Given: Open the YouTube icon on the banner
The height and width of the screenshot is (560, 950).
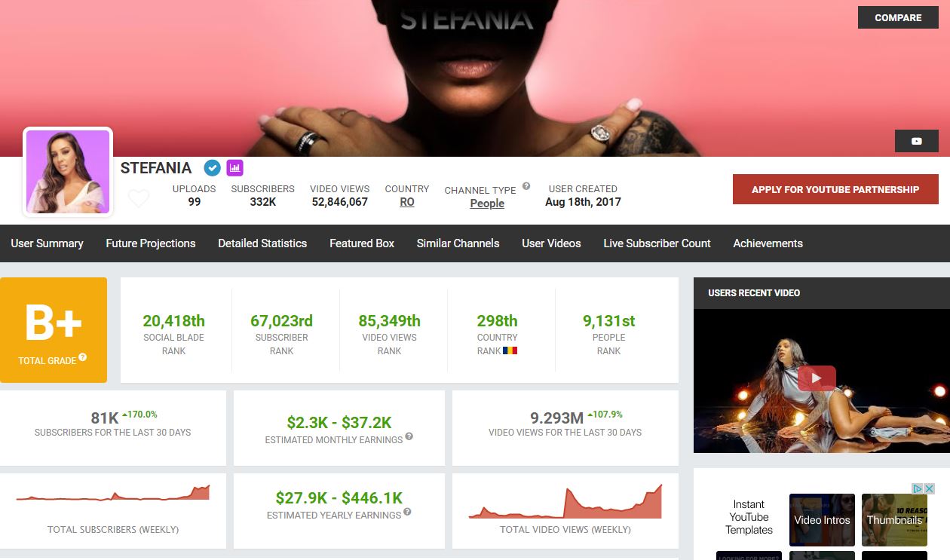Looking at the screenshot, I should point(916,141).
